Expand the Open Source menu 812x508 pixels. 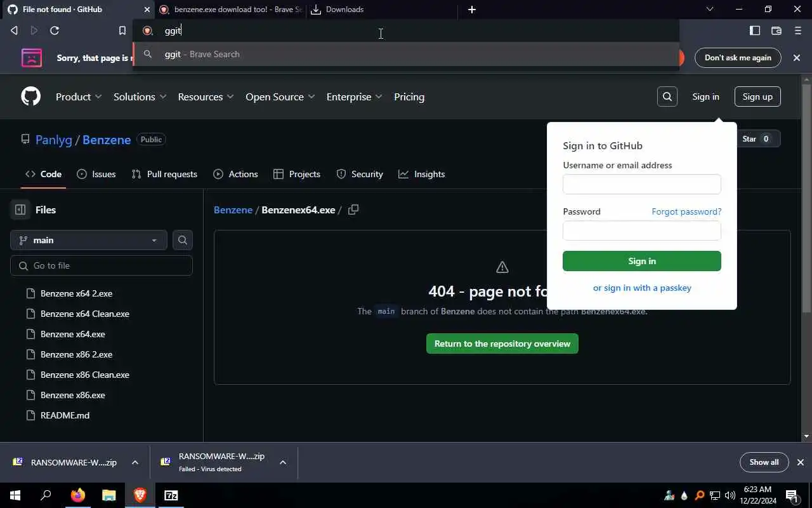pyautogui.click(x=280, y=97)
